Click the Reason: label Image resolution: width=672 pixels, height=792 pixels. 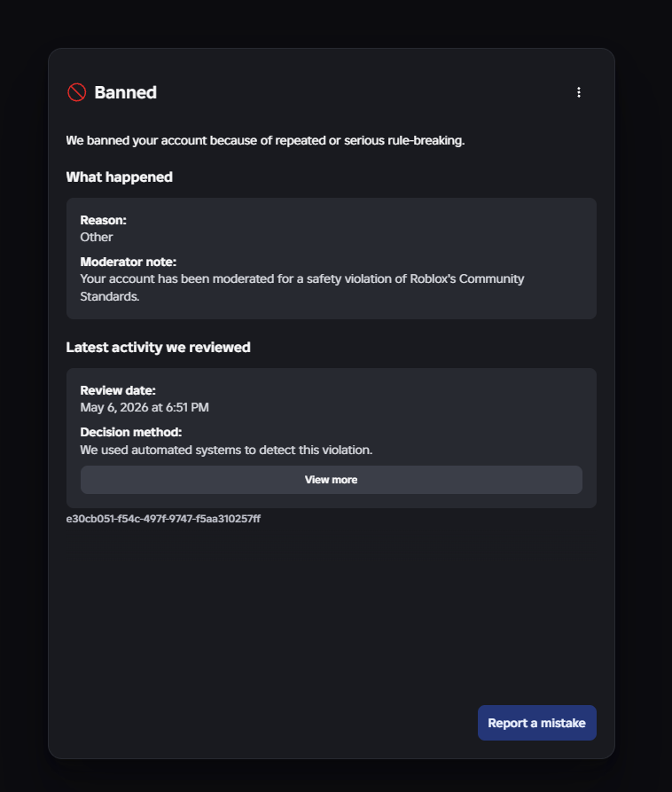(x=103, y=220)
